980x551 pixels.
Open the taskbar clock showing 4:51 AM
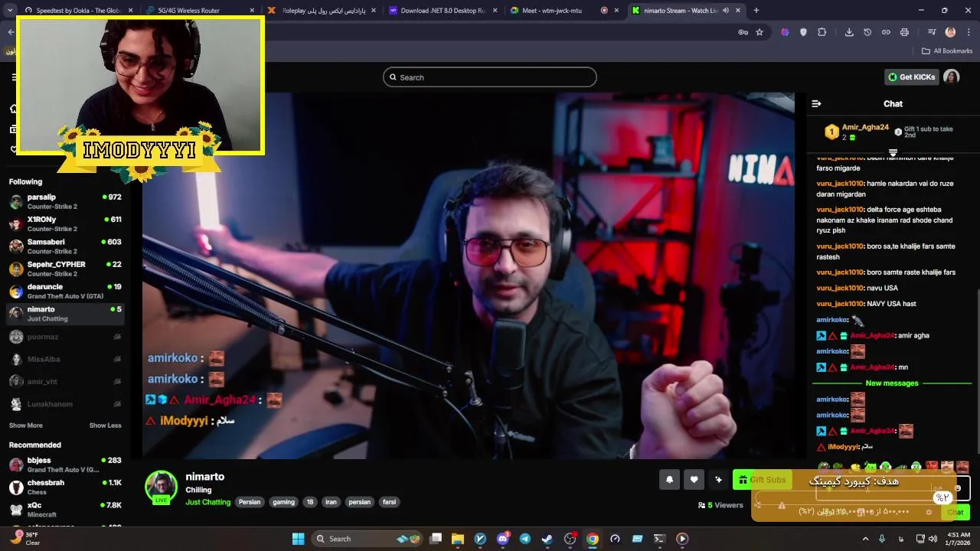coord(959,539)
